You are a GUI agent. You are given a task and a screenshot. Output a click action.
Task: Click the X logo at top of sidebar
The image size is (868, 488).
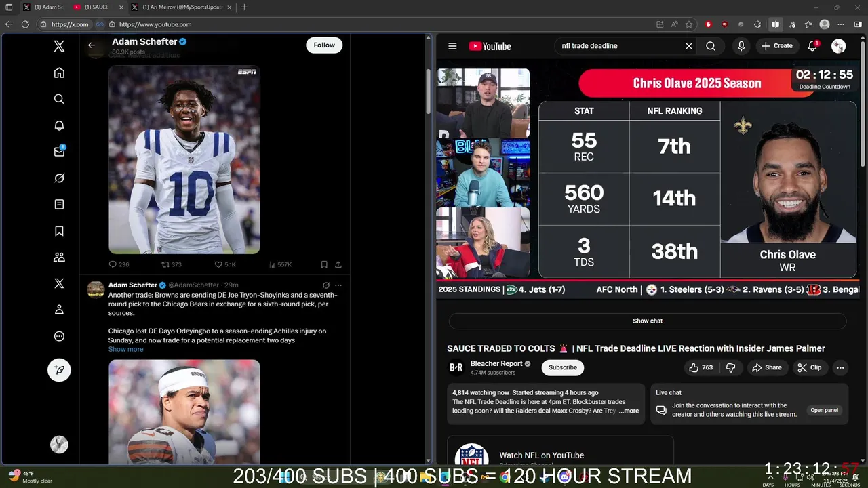[x=59, y=46]
